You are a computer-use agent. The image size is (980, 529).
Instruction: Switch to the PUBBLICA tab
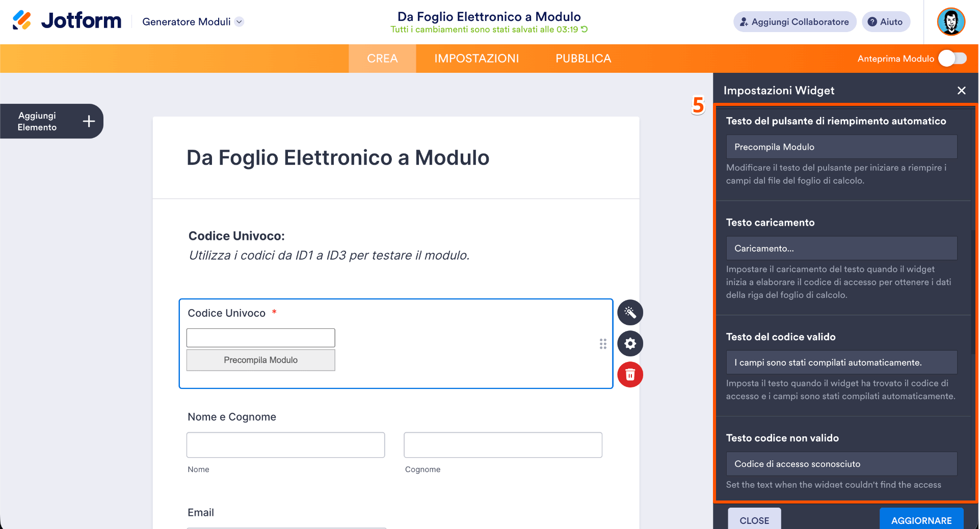582,58
